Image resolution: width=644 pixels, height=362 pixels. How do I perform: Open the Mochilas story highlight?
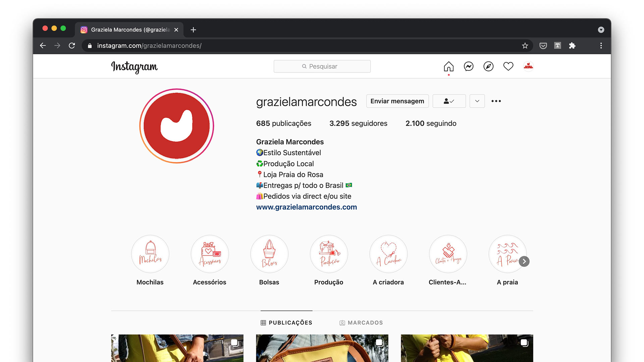click(x=150, y=254)
